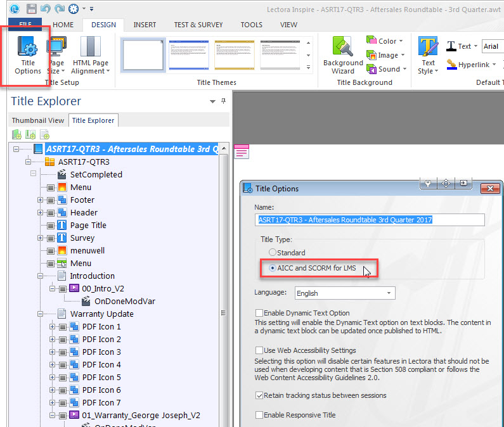This screenshot has width=504, height=427.
Task: Expand the Footer group
Action: 40,200
